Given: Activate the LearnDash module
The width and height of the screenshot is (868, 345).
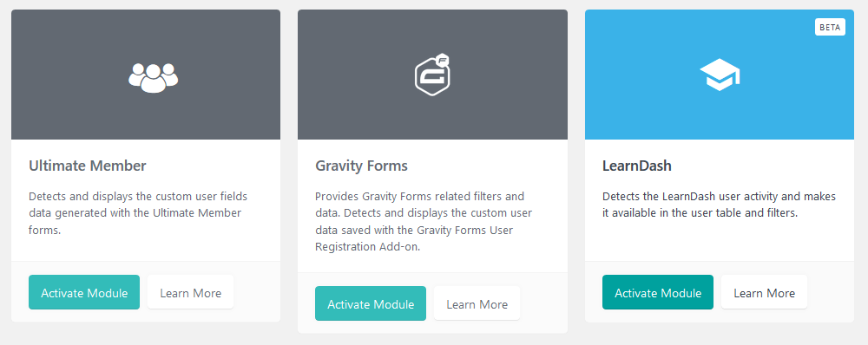Looking at the screenshot, I should coord(658,292).
